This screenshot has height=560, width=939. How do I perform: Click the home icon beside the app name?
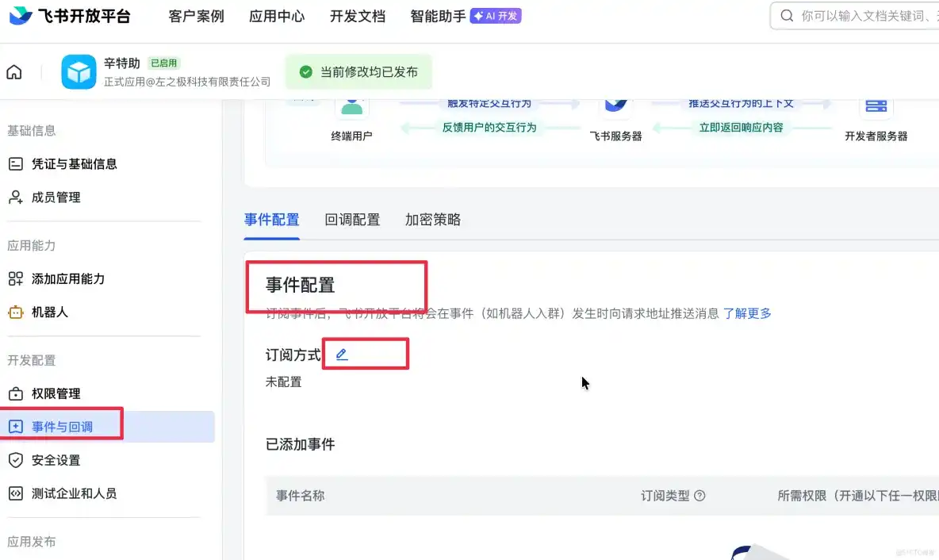(x=13, y=71)
